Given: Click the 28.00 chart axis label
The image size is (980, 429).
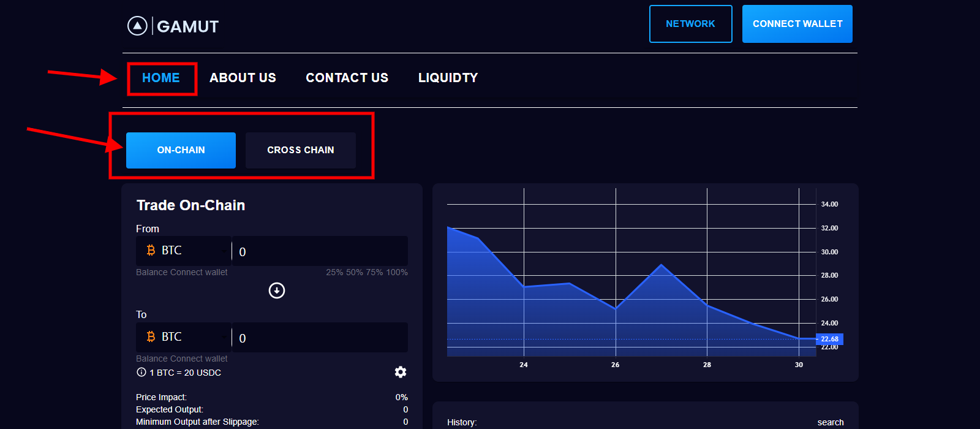Looking at the screenshot, I should (829, 275).
